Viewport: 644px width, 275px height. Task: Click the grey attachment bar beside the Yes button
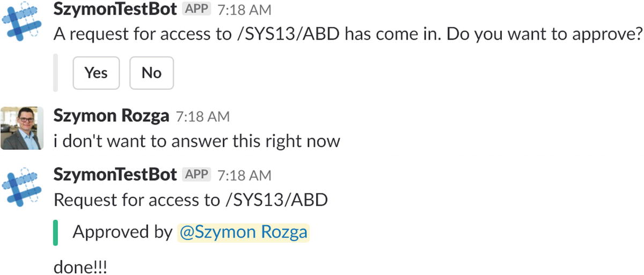[56, 73]
